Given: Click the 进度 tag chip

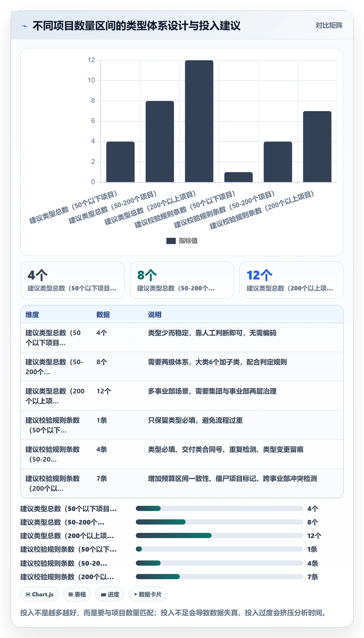Looking at the screenshot, I should pyautogui.click(x=110, y=594).
